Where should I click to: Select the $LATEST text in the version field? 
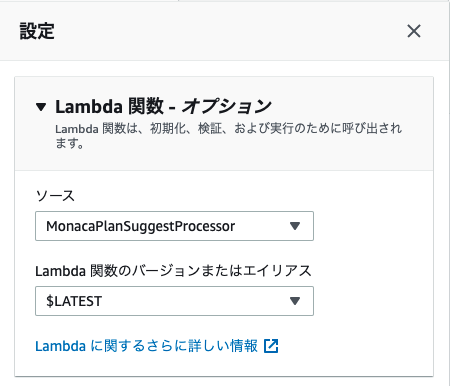74,301
